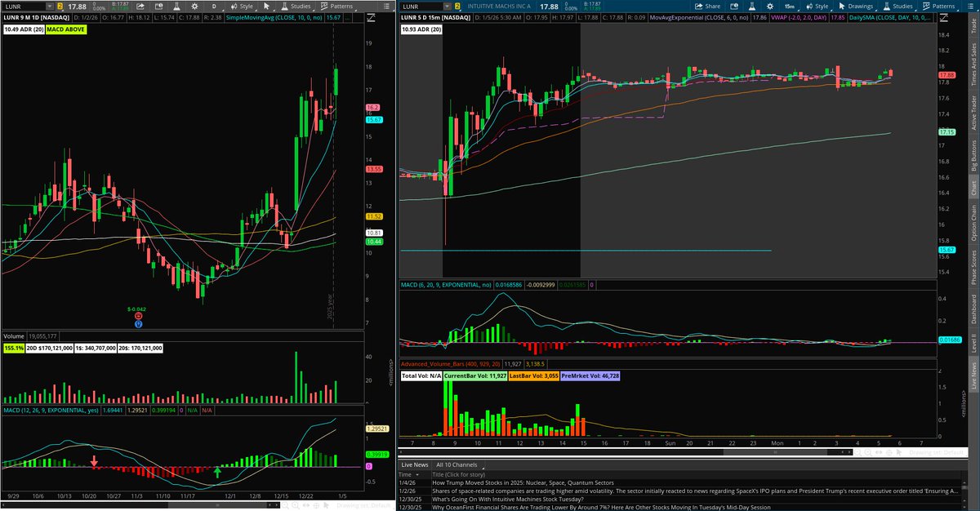Click the left-right pan arrows icon under right chart
980x511 pixels.
[879, 452]
